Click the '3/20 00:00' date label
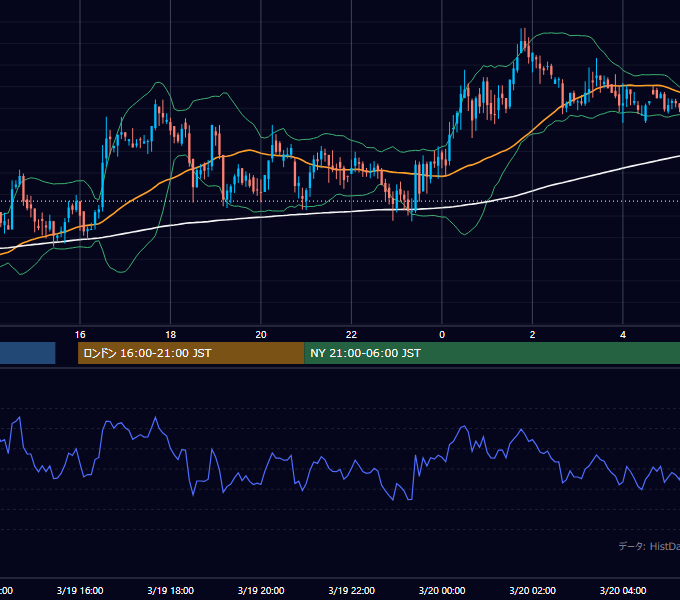The image size is (680, 600). tap(442, 590)
